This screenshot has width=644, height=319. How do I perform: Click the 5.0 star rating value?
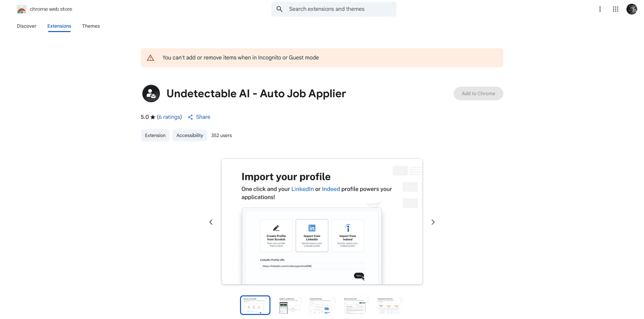pyautogui.click(x=145, y=117)
